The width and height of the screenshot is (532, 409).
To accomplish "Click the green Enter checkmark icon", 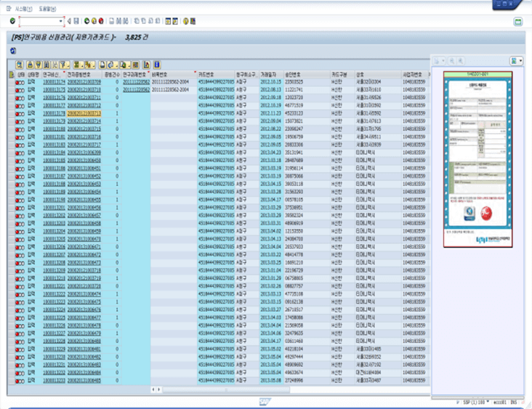I will click(12, 21).
